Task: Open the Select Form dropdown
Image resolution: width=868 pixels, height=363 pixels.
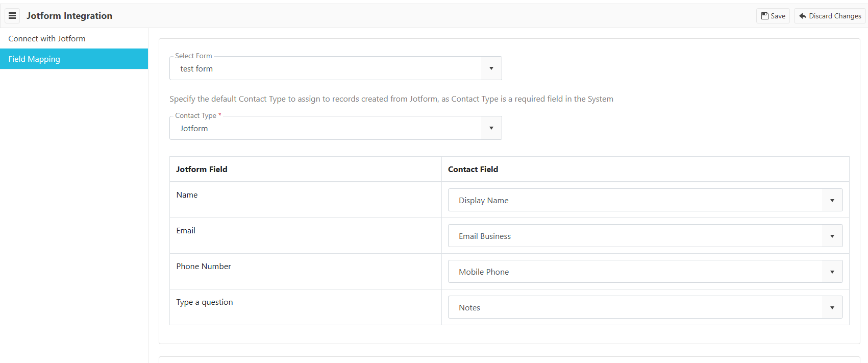Action: click(336, 68)
